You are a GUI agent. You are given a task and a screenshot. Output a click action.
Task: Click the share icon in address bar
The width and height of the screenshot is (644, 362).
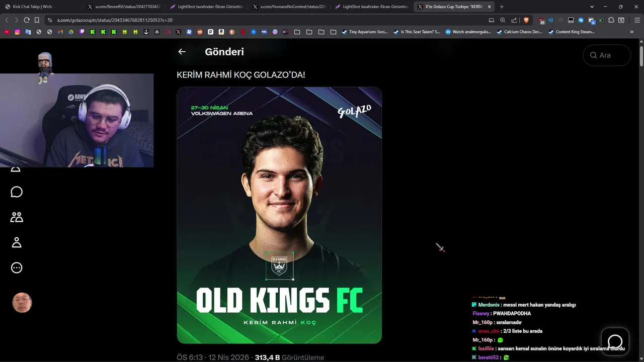tap(514, 20)
